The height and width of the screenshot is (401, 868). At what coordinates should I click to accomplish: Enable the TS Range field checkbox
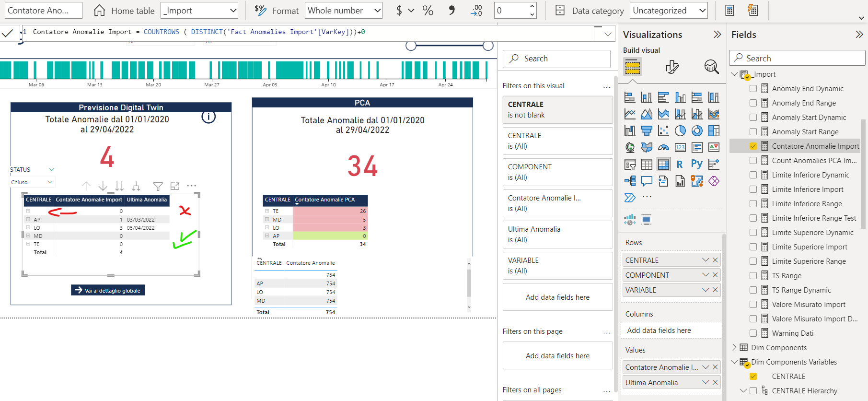pyautogui.click(x=753, y=276)
